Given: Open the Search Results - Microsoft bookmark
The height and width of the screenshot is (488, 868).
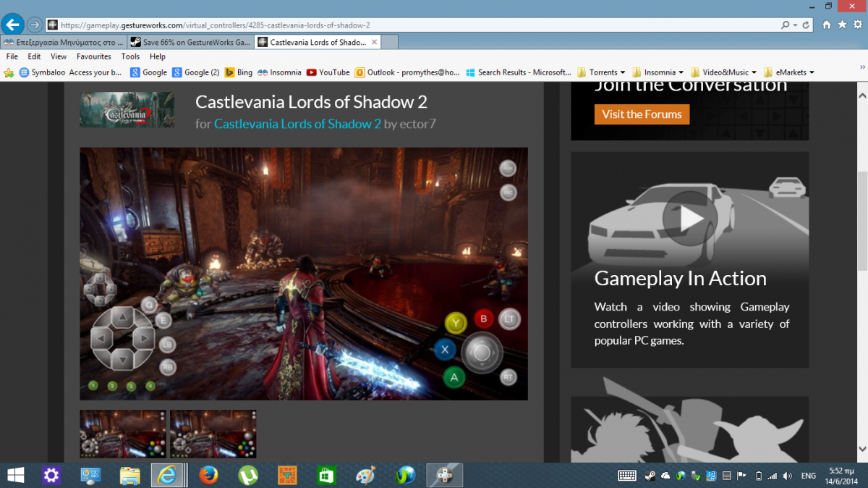Looking at the screenshot, I should click(x=519, y=72).
